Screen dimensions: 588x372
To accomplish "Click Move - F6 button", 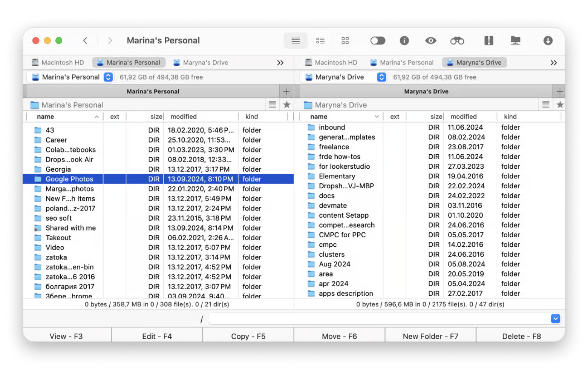I will pos(339,336).
